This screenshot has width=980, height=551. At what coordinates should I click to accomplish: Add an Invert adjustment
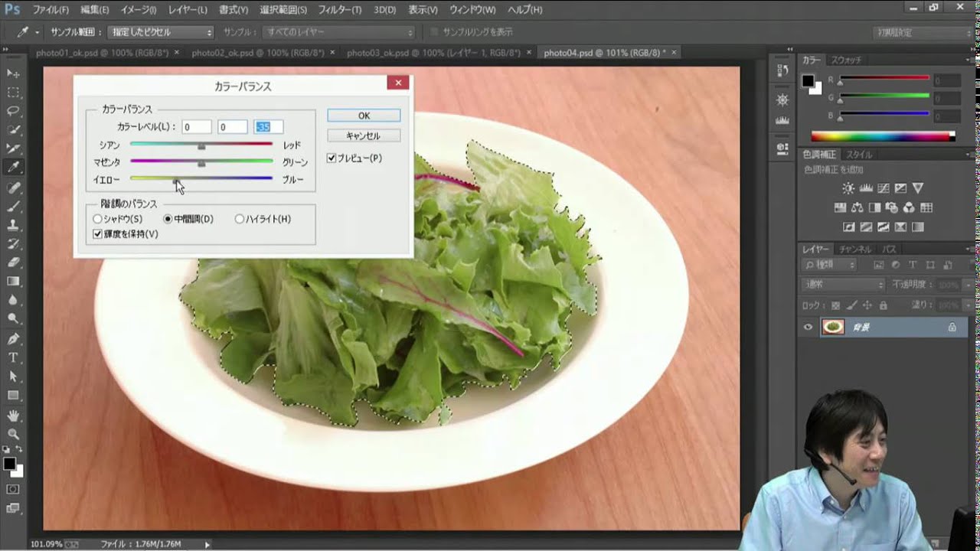tap(848, 227)
